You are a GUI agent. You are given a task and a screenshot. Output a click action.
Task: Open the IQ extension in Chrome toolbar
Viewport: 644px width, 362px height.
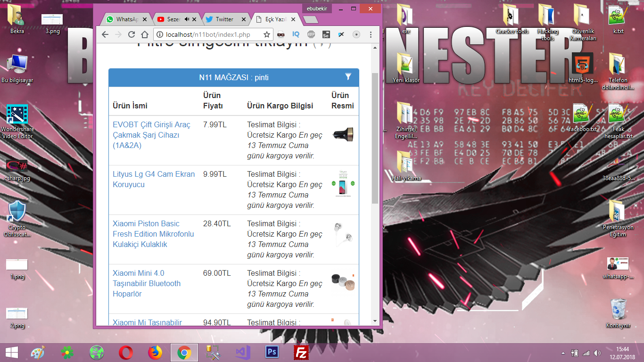point(296,34)
